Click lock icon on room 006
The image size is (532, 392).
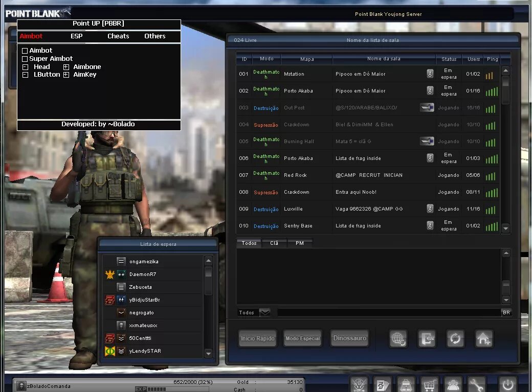click(430, 158)
